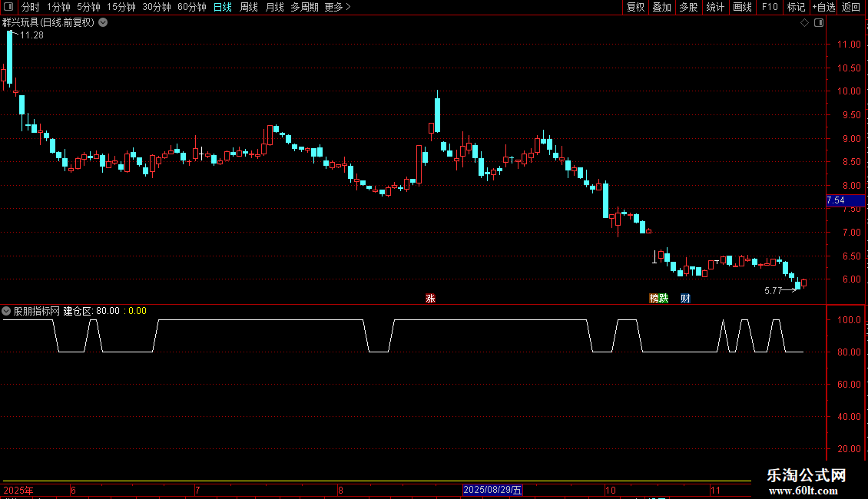Viewport: 868px width, 499px height.
Task: Select the 5分钟 period tab
Action: click(88, 7)
